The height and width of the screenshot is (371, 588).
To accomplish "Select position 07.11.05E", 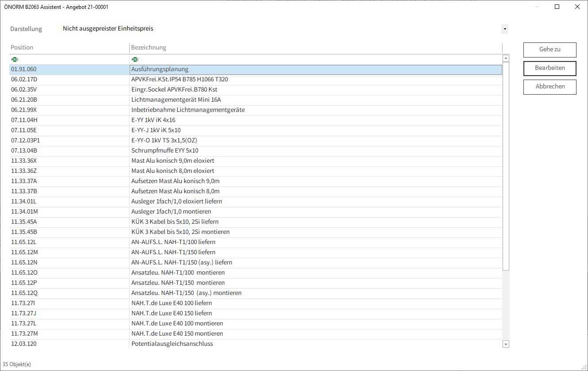I will click(x=24, y=130).
